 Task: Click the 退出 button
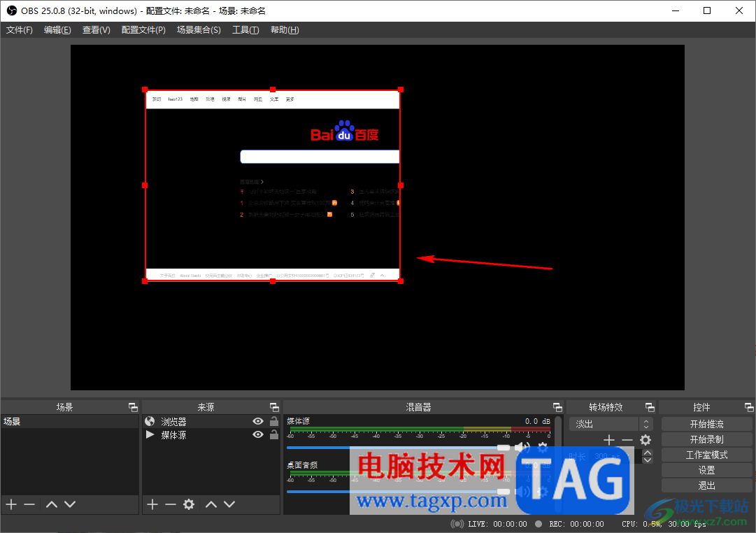707,485
